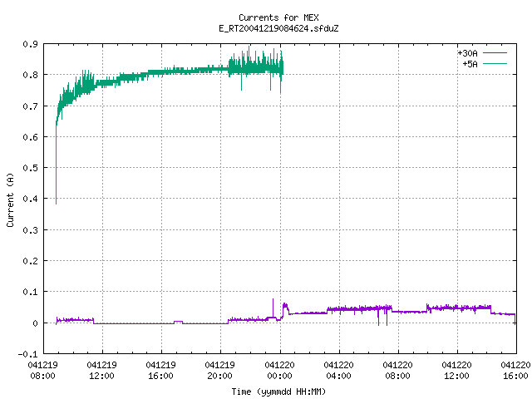Click the purple +30A legend line sample
This screenshot has width=532, height=399.
pyautogui.click(x=495, y=53)
